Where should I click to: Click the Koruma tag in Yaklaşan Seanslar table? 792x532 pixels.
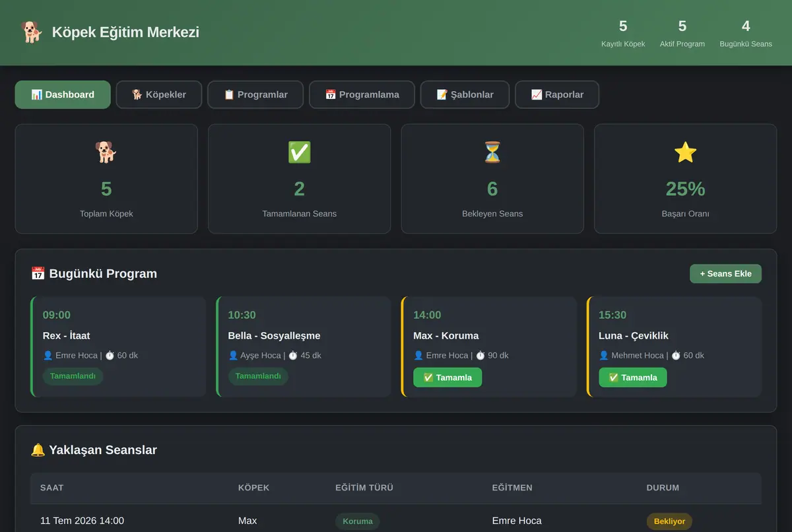[x=358, y=521]
